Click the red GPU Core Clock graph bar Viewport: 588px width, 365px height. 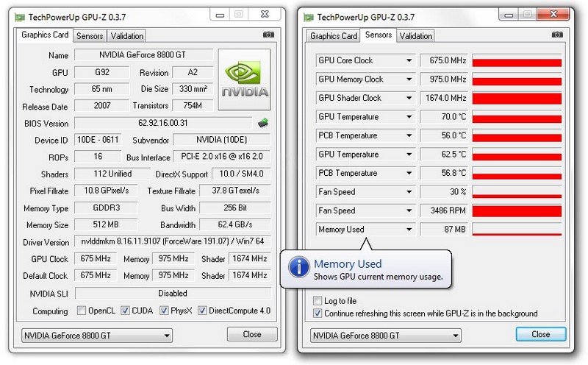tap(517, 63)
